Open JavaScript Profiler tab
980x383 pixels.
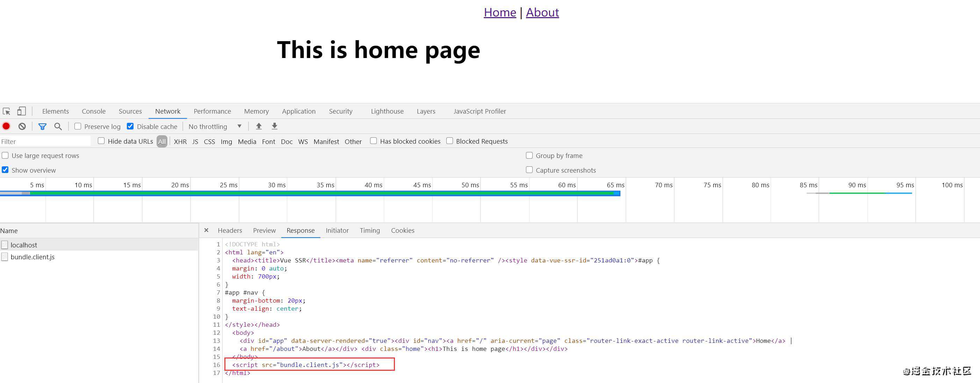(480, 111)
